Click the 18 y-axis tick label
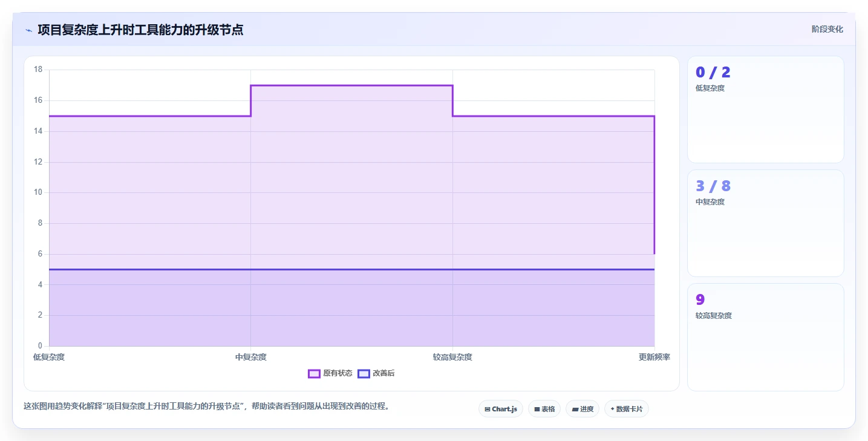 point(38,70)
